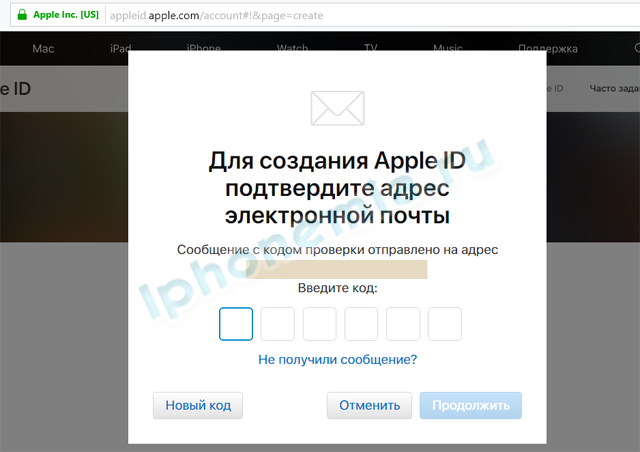Click the fourth verification code box
This screenshot has width=640, height=452.
pos(361,324)
